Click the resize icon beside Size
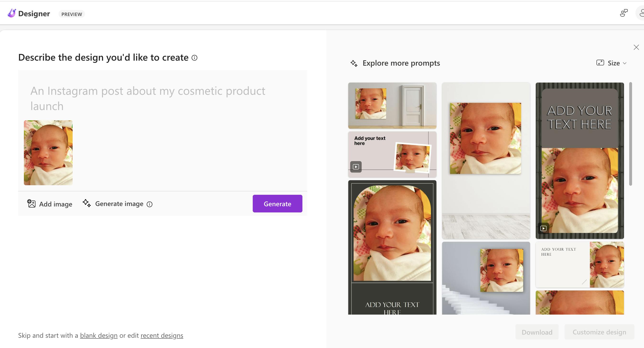 click(600, 63)
